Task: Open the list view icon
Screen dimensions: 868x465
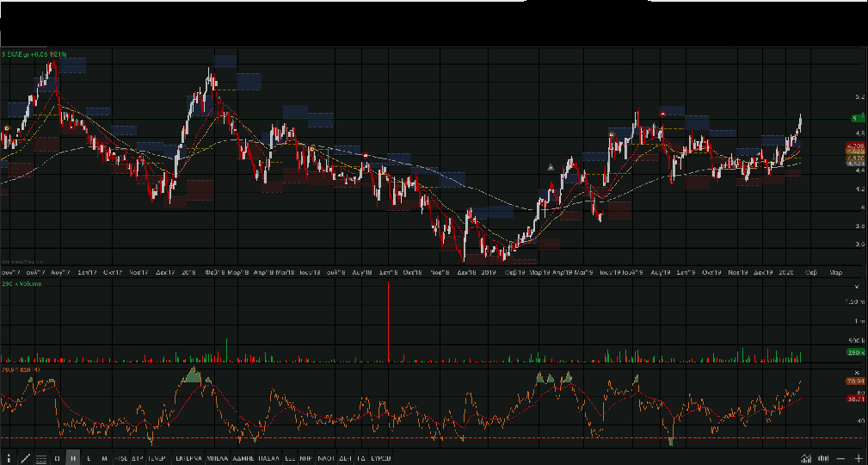Action: [x=40, y=458]
